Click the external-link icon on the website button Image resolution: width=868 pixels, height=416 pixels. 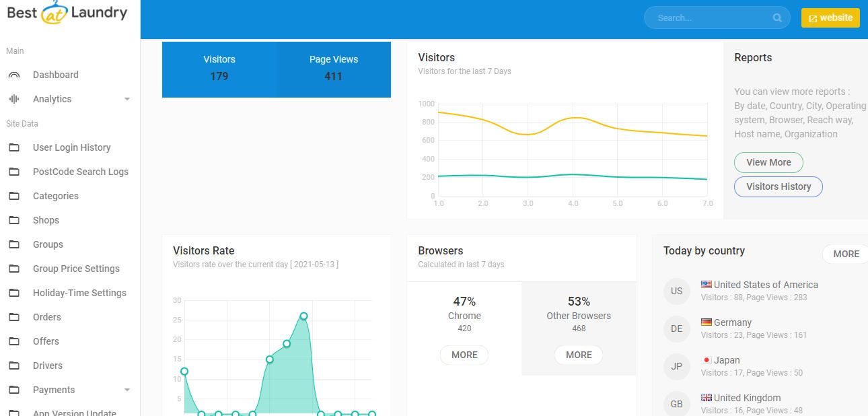813,18
